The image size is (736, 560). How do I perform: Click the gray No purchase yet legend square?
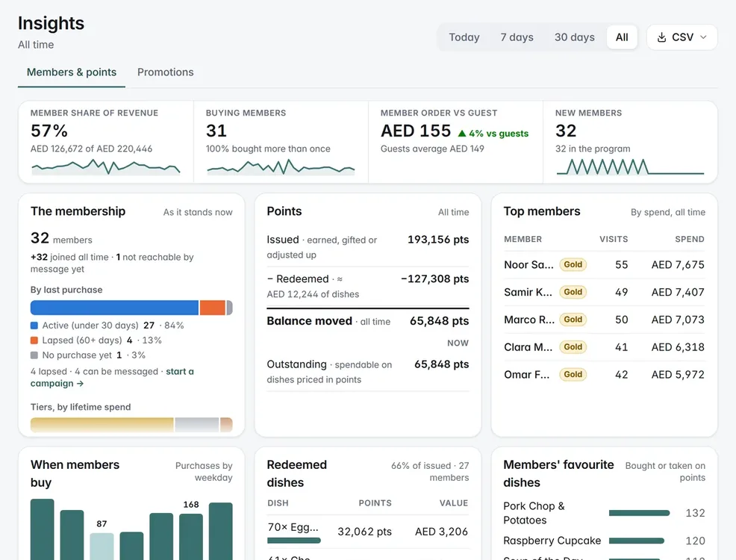point(34,355)
